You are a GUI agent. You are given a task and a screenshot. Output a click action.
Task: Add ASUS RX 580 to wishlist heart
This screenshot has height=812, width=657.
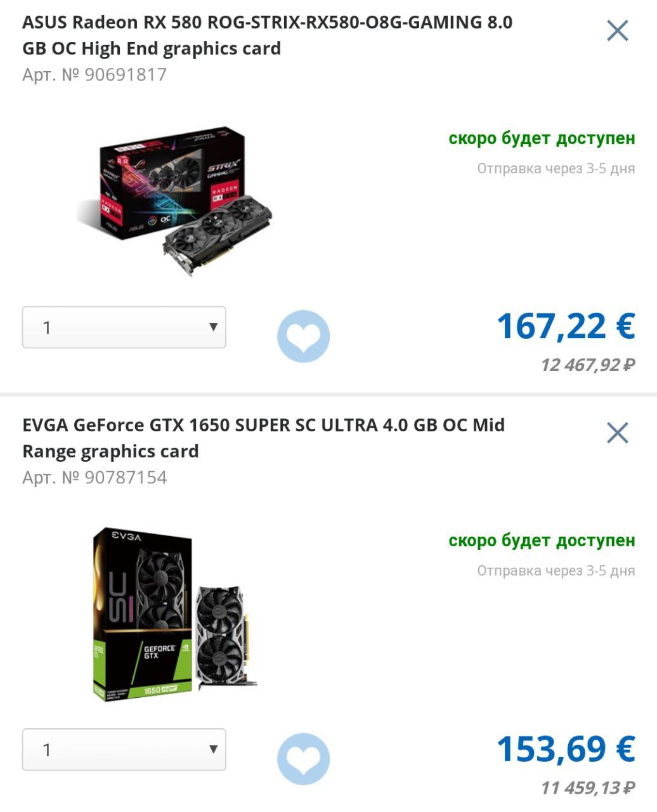pos(303,336)
